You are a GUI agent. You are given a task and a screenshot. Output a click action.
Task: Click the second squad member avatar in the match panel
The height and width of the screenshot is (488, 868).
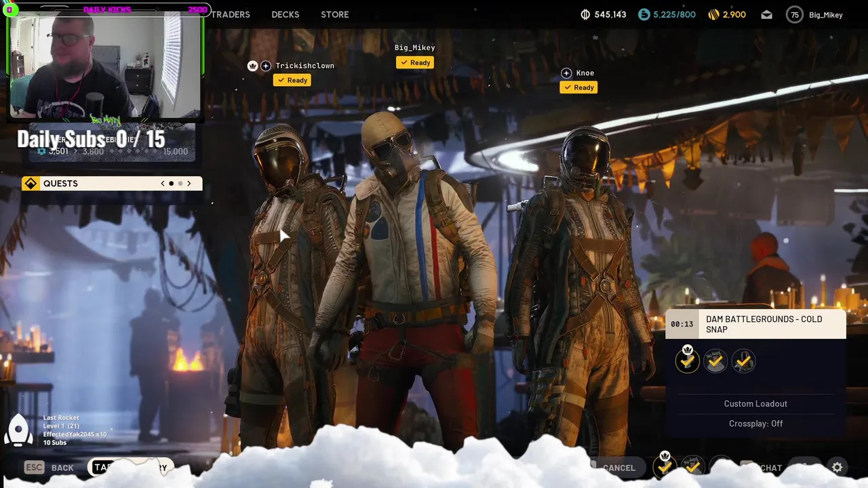pos(715,361)
